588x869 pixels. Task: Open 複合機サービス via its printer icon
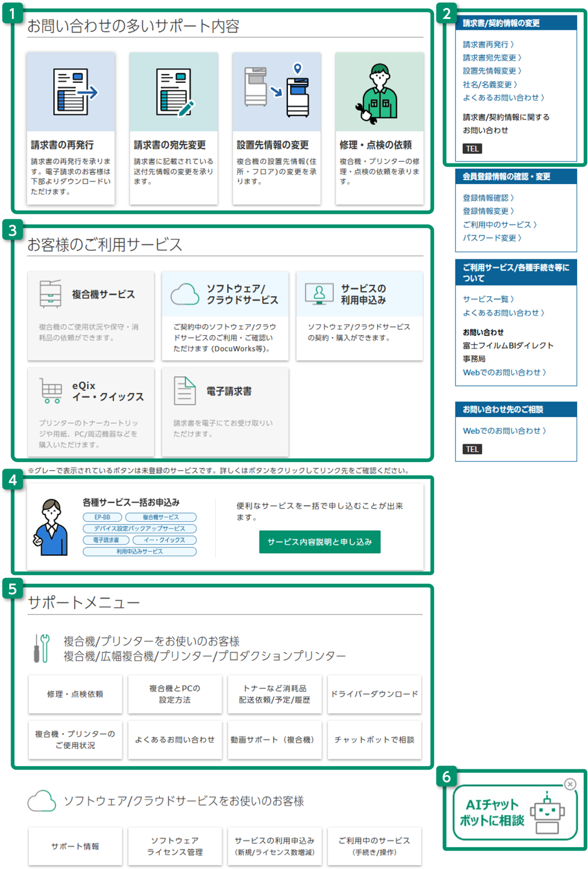click(50, 294)
